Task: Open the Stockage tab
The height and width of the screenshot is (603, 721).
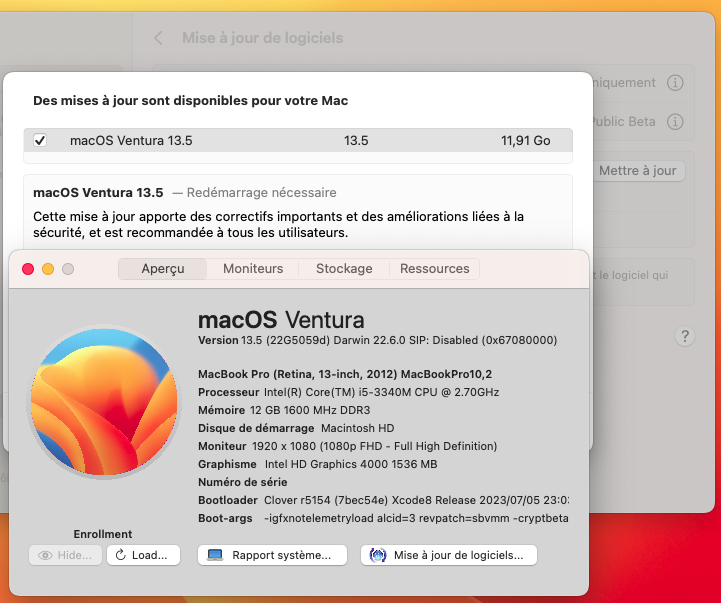Action: tap(344, 269)
